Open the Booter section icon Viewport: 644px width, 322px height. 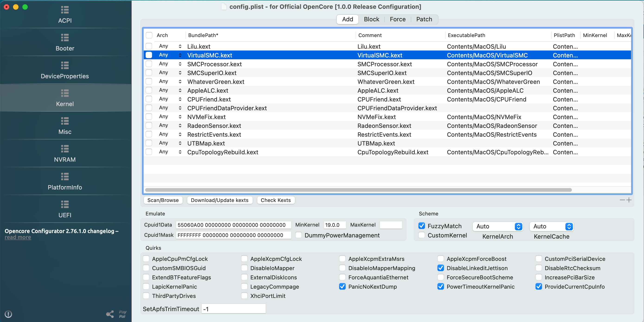[x=65, y=38]
